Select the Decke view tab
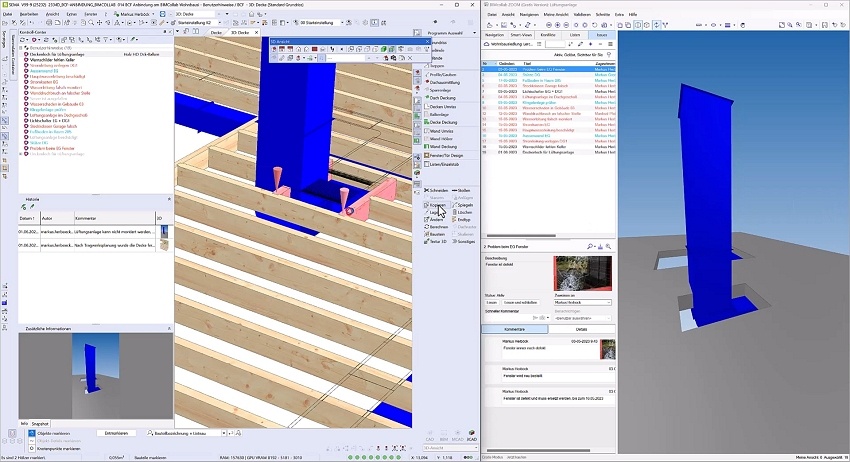 point(216,33)
